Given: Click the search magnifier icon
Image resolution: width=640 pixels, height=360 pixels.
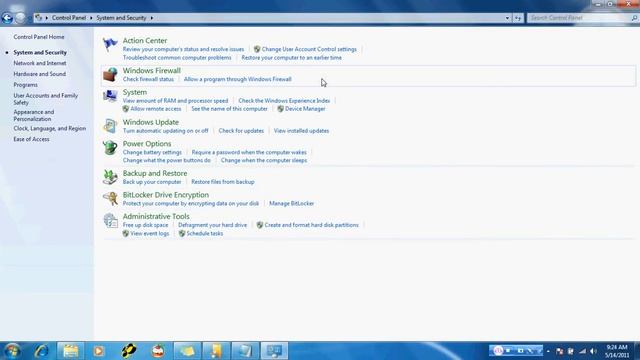Looking at the screenshot, I should click(634, 18).
